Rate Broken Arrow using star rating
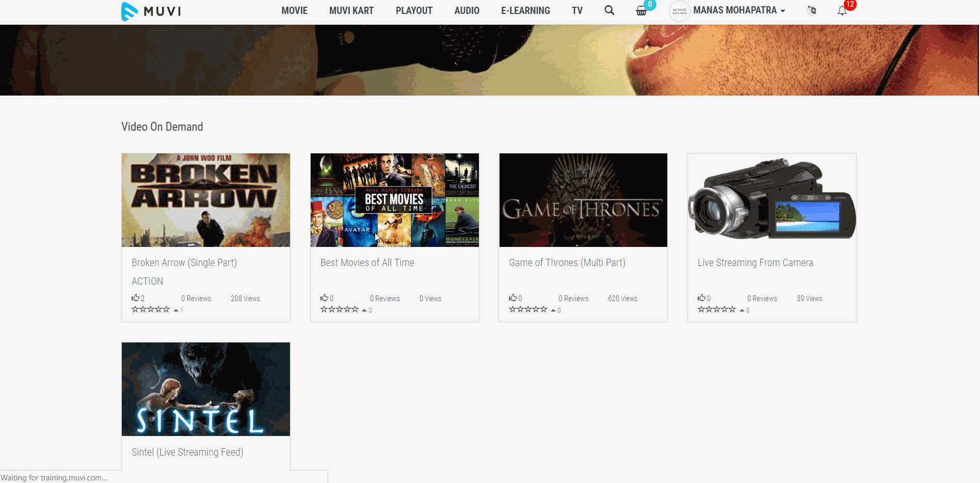The height and width of the screenshot is (483, 980). click(151, 309)
